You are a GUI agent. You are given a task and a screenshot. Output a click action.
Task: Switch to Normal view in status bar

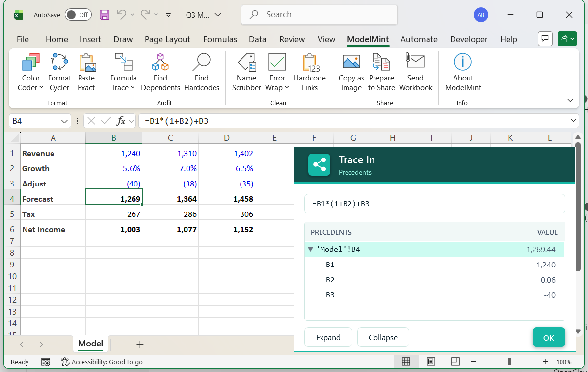tap(406, 362)
